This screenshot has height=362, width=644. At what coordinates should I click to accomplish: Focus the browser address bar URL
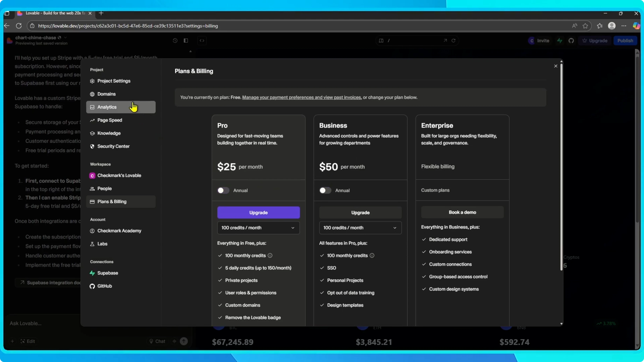click(x=128, y=26)
